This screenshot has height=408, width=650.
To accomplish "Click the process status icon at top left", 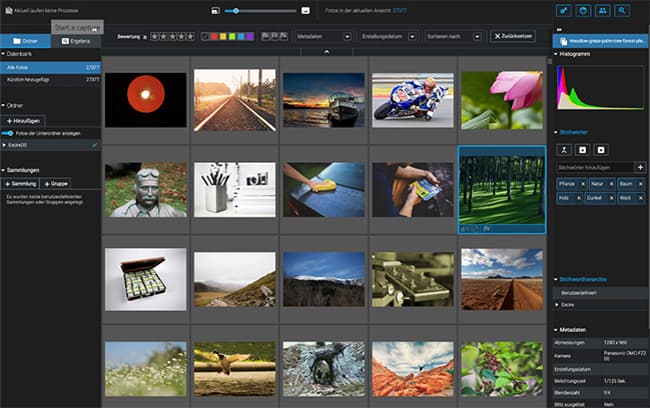I will click(9, 10).
